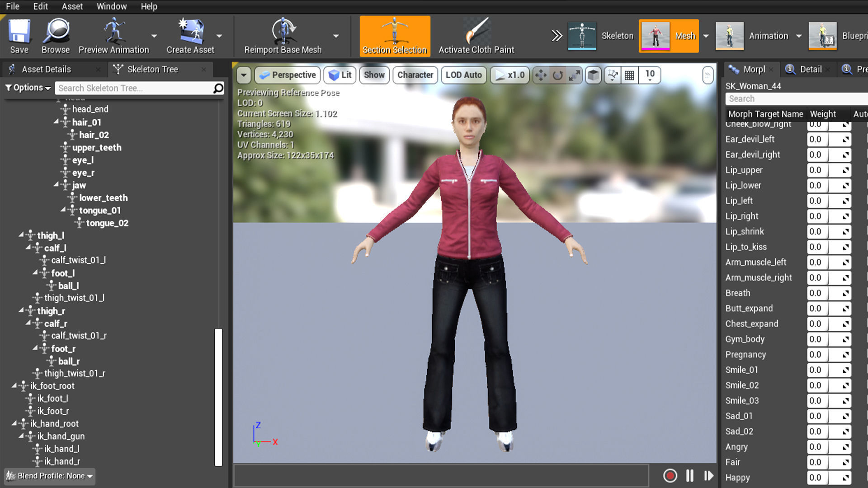This screenshot has width=868, height=488.
Task: Switch to the Asset Details tab
Action: point(46,69)
